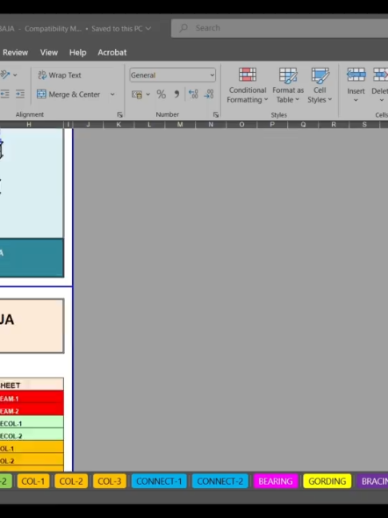Screen dimensions: 388x518
Task: Click the Insert cells icon
Action: point(356,75)
